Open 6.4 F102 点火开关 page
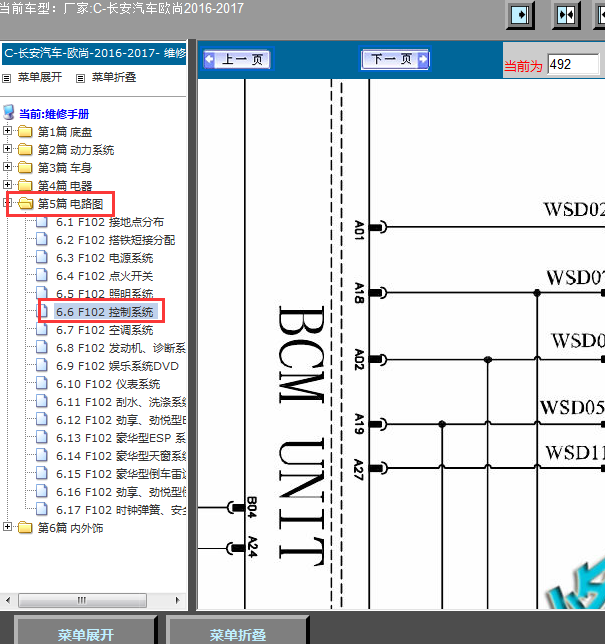This screenshot has width=605, height=644. coord(104,276)
